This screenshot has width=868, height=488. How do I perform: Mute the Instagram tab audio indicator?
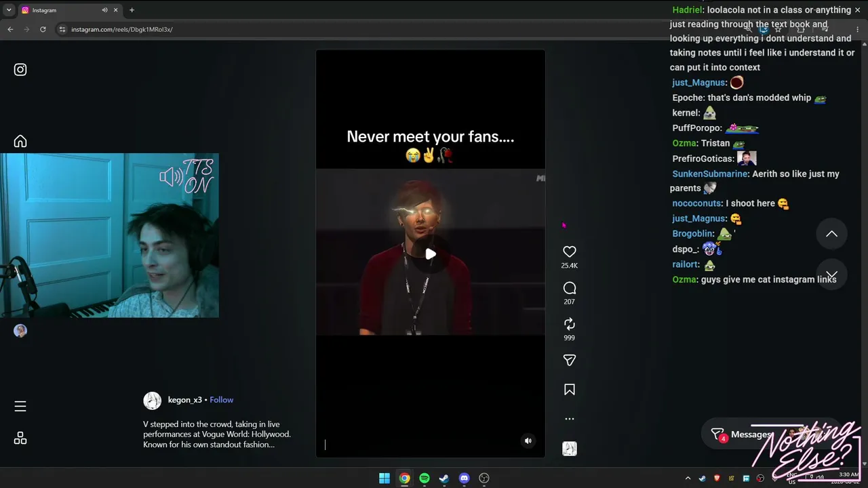104,10
